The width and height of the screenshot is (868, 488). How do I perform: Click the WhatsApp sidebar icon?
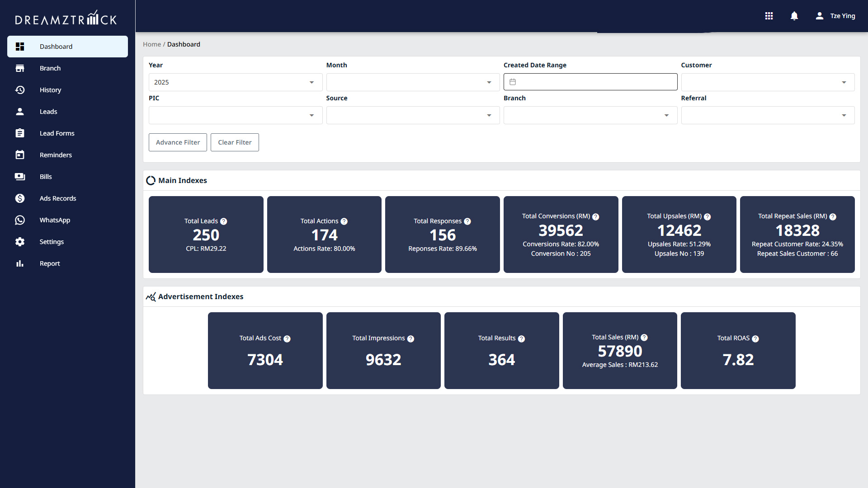point(20,220)
